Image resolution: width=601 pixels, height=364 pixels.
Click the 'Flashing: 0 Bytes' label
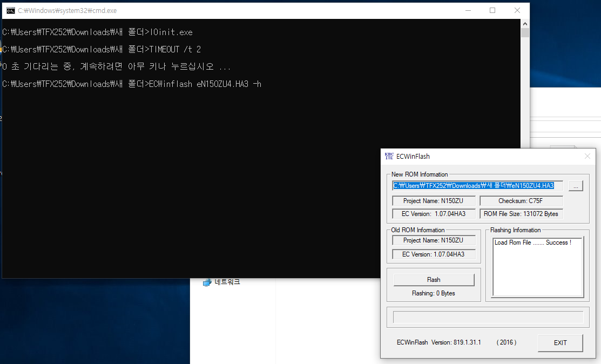tap(434, 293)
